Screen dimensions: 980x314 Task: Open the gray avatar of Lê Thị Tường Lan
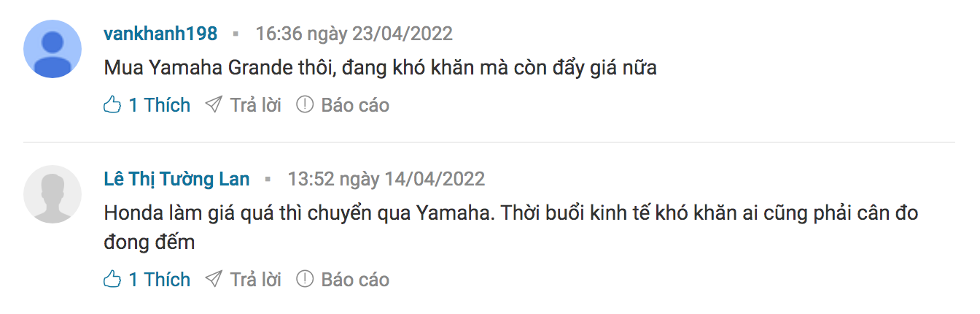[x=52, y=194]
